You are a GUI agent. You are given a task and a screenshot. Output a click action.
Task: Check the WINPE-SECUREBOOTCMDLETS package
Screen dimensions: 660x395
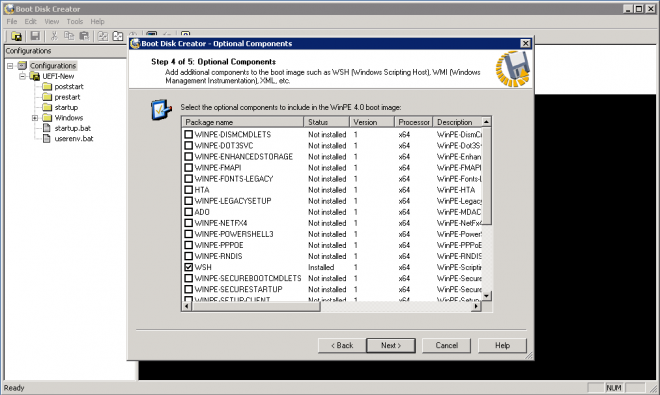pos(189,278)
